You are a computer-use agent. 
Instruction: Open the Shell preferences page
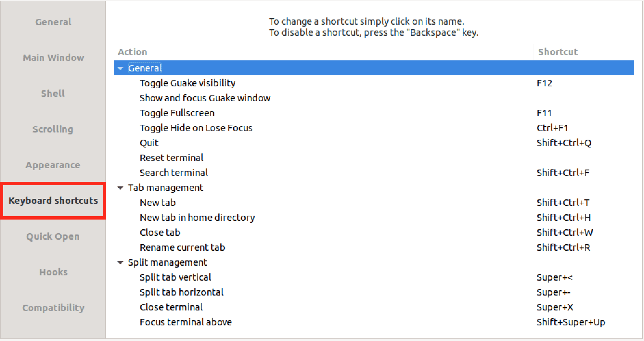pos(53,93)
